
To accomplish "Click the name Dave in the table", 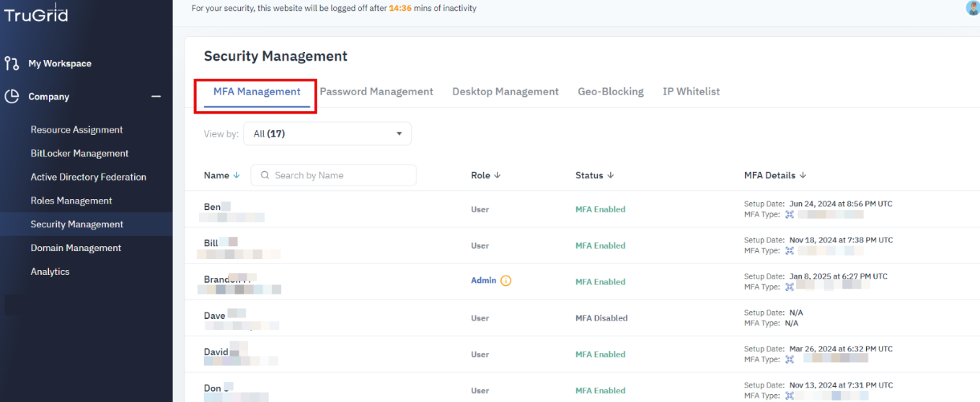I will [214, 316].
